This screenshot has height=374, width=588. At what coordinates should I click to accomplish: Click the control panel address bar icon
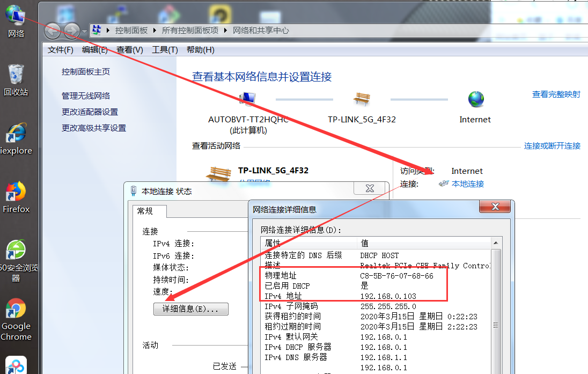pyautogui.click(x=97, y=30)
